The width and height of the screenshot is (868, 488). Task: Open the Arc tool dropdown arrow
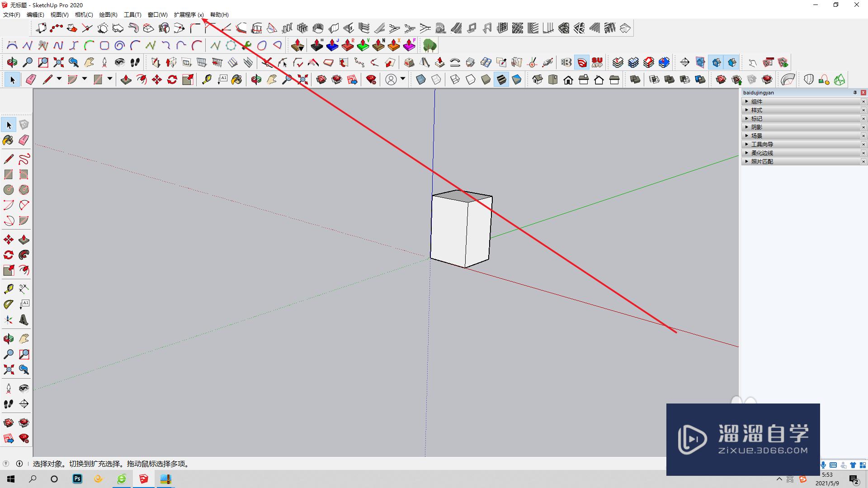(x=85, y=79)
